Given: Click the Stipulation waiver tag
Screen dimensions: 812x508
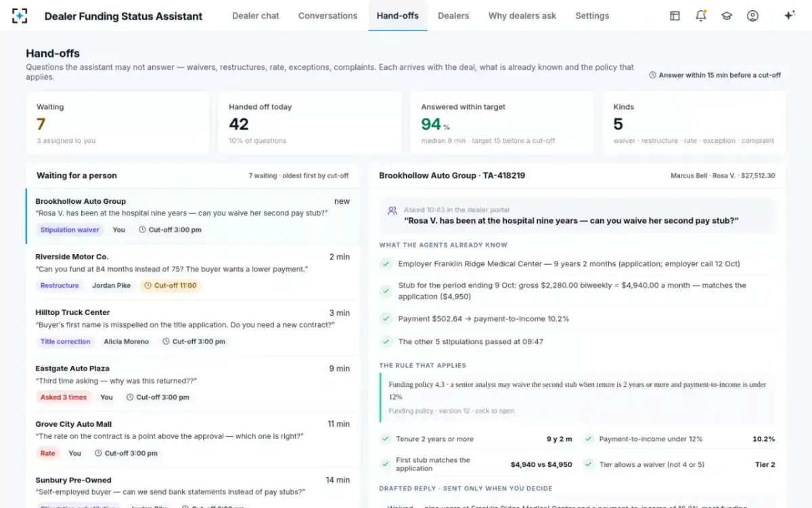Looking at the screenshot, I should point(70,230).
